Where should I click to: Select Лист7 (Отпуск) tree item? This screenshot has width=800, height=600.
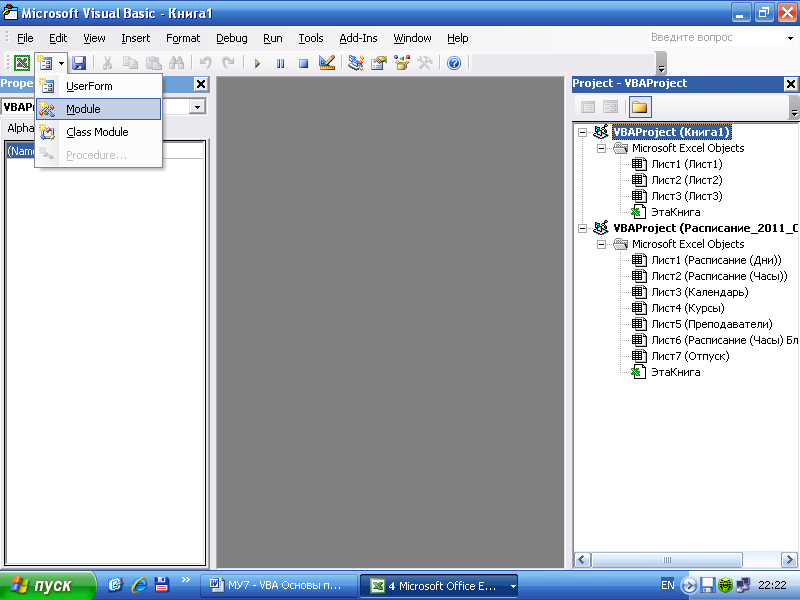pyautogui.click(x=690, y=356)
